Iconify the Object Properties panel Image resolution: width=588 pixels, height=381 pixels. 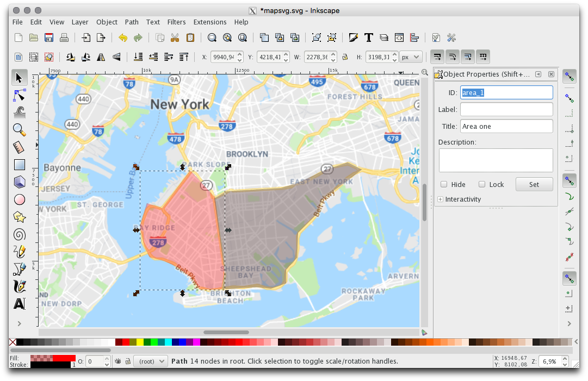pos(538,74)
